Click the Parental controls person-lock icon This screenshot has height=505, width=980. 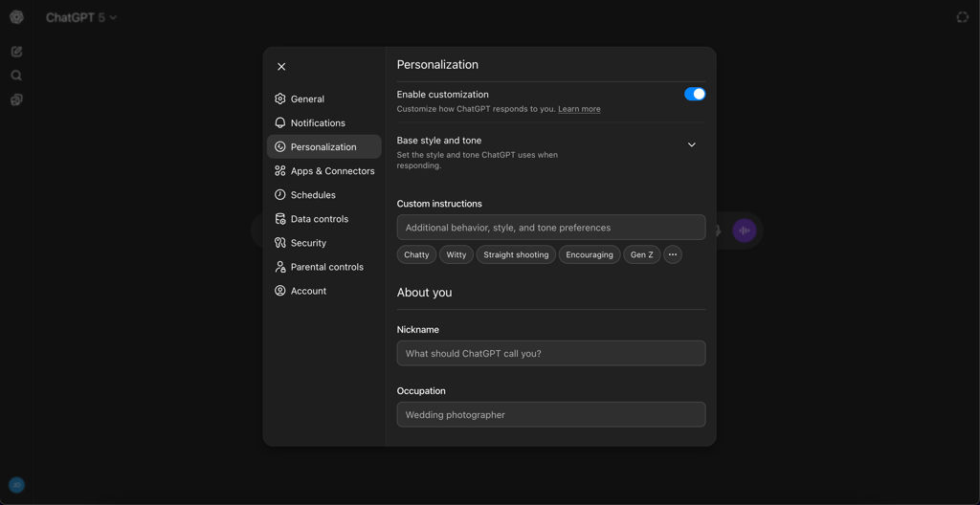click(280, 267)
